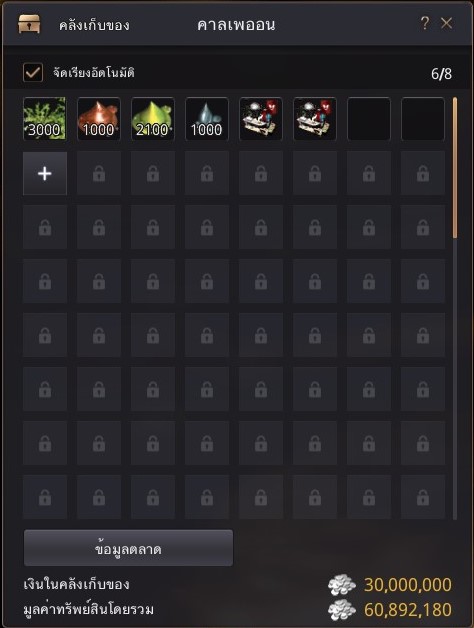Open the help question mark icon
474x628 pixels.
(425, 23)
